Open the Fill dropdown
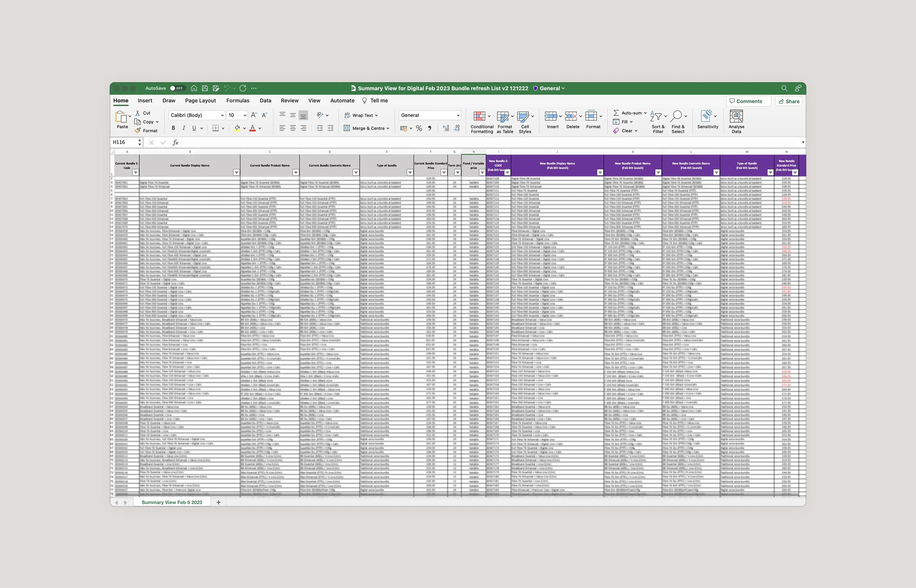 623,122
